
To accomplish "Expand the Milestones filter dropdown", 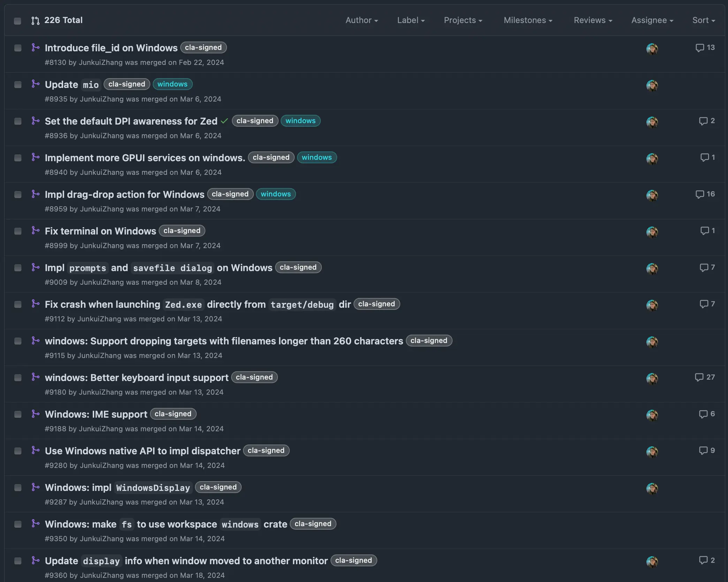I will pyautogui.click(x=528, y=20).
